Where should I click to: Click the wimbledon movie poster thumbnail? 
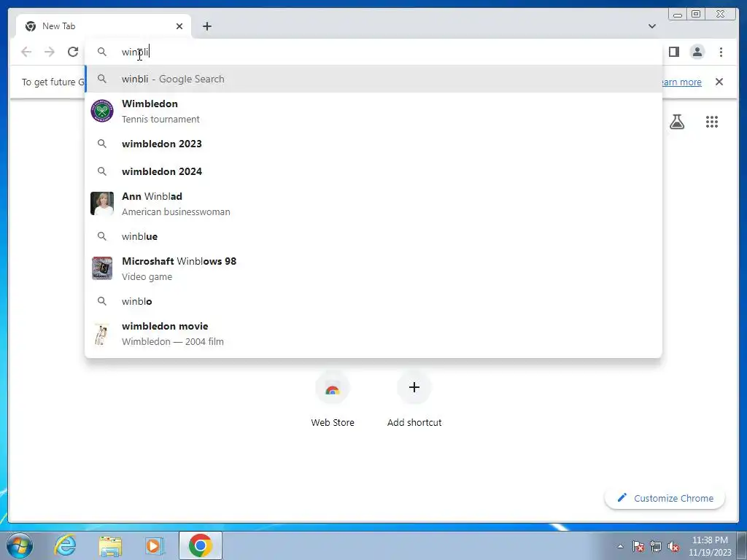[102, 333]
